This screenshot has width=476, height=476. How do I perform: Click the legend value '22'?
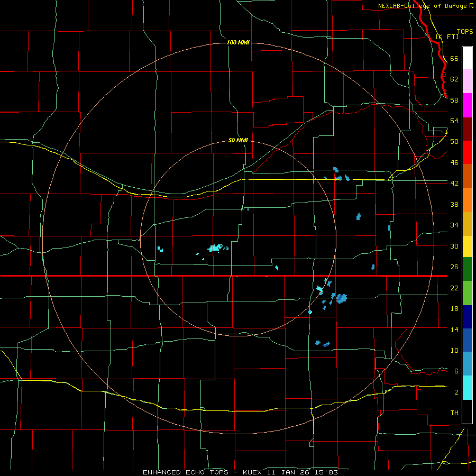454,288
